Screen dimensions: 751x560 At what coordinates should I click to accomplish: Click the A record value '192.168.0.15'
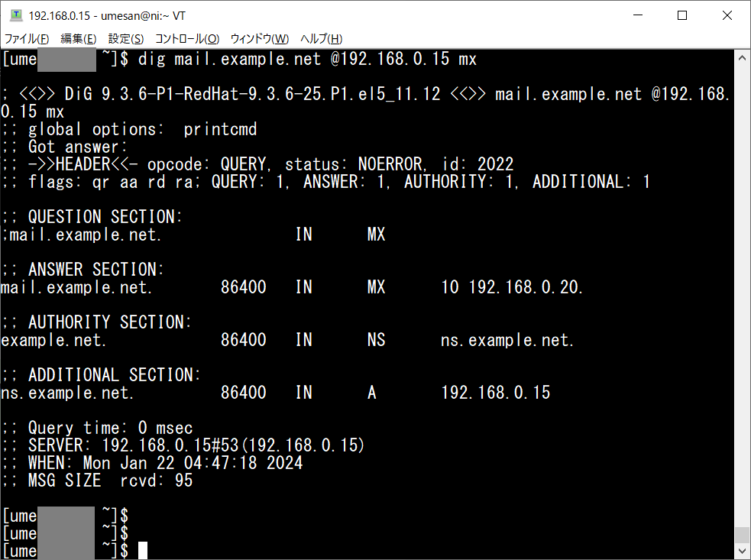pyautogui.click(x=495, y=393)
